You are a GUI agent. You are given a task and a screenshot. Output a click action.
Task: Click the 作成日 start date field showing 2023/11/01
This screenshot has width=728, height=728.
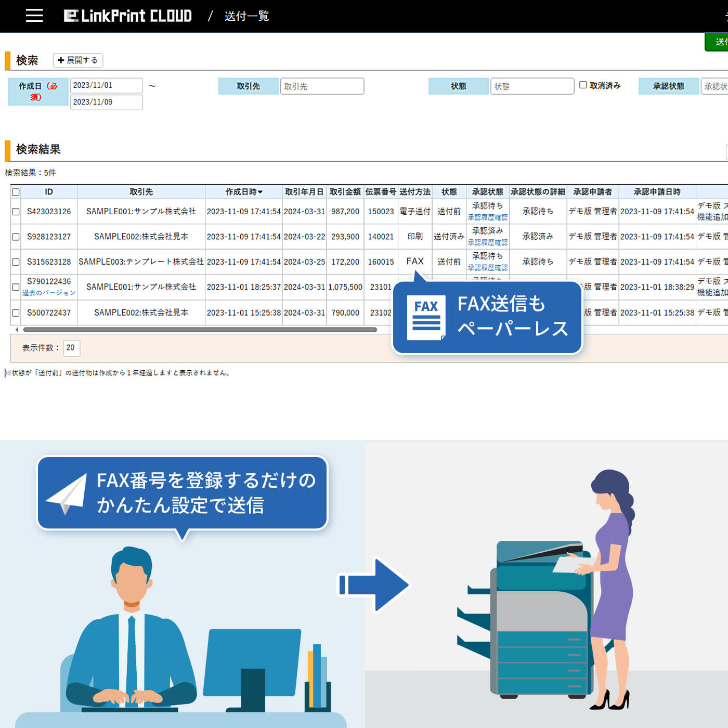click(x=106, y=85)
